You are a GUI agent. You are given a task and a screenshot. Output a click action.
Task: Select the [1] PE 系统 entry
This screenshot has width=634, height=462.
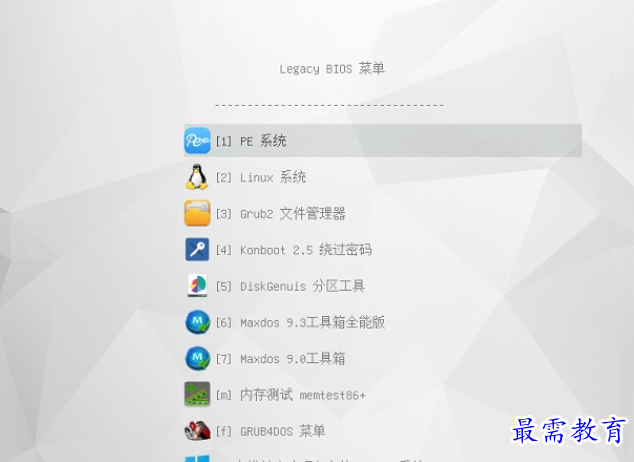coord(383,141)
